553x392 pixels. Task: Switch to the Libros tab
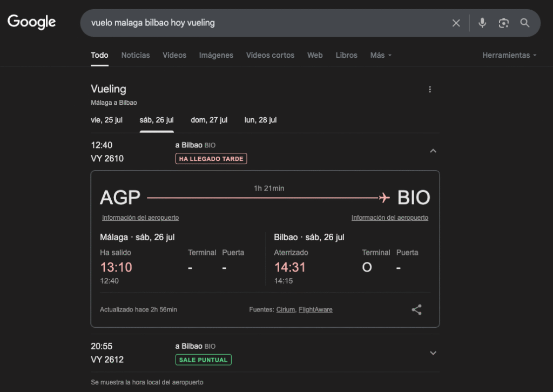[346, 56]
